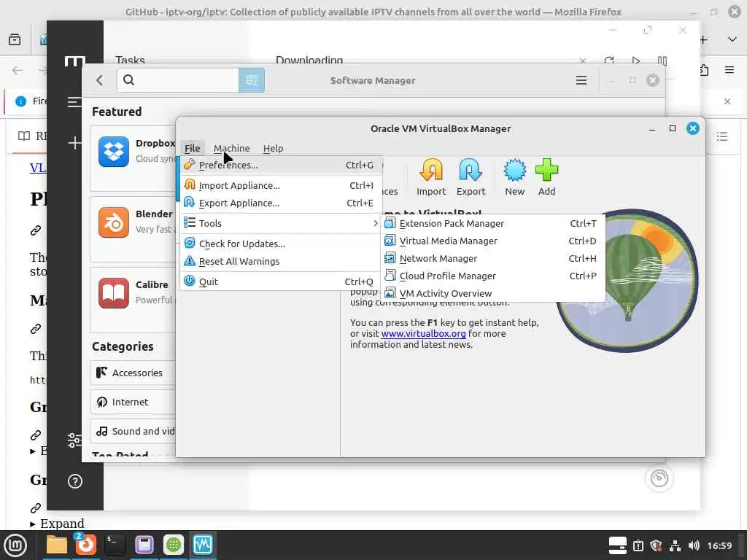Screen dimensions: 747x560
Task: Open the Calibre featured app card
Action: (x=133, y=300)
